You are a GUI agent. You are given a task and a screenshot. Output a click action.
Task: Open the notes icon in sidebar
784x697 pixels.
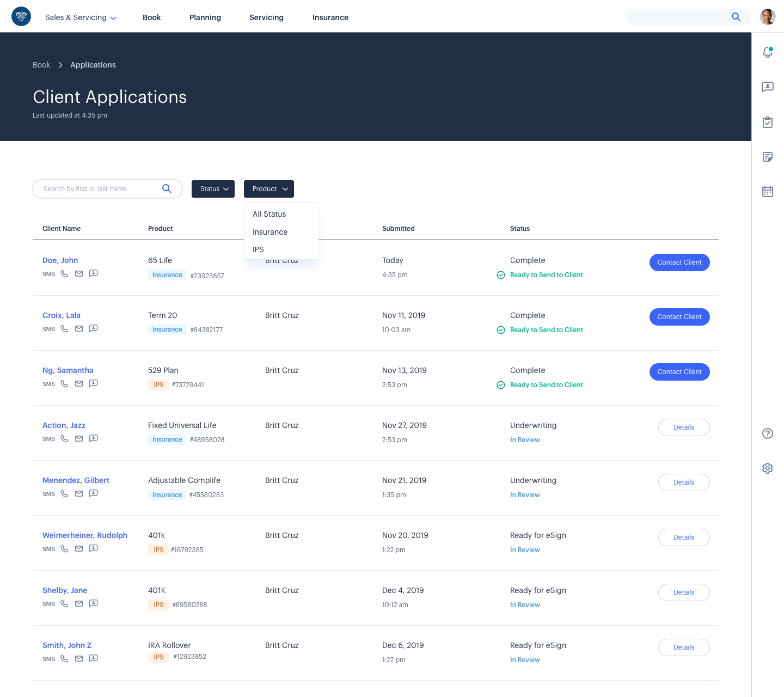[x=768, y=157]
